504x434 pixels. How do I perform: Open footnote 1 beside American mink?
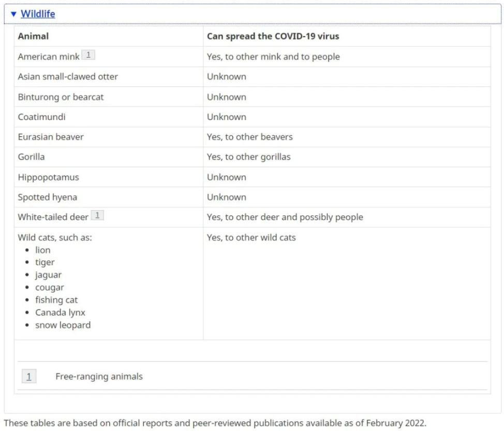[88, 55]
